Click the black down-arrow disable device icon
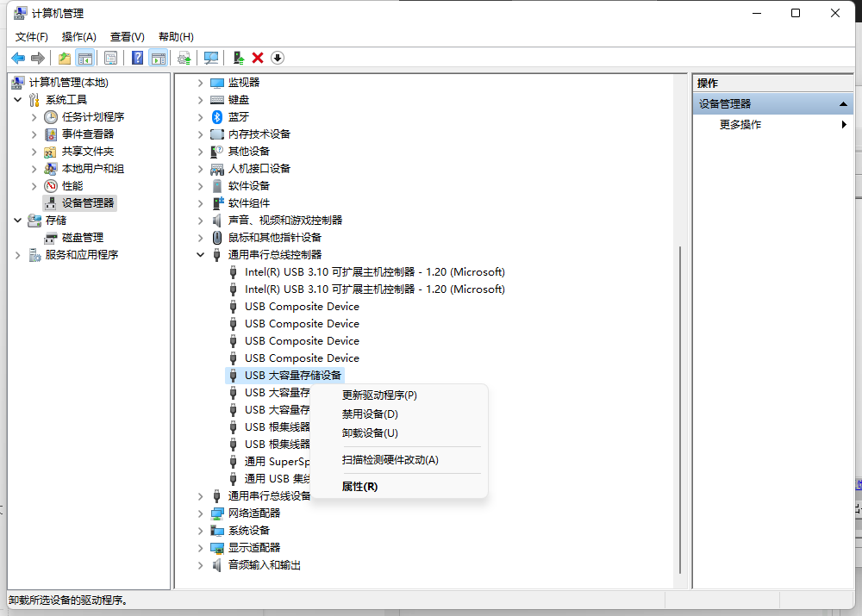Image resolution: width=862 pixels, height=616 pixels. click(x=277, y=58)
